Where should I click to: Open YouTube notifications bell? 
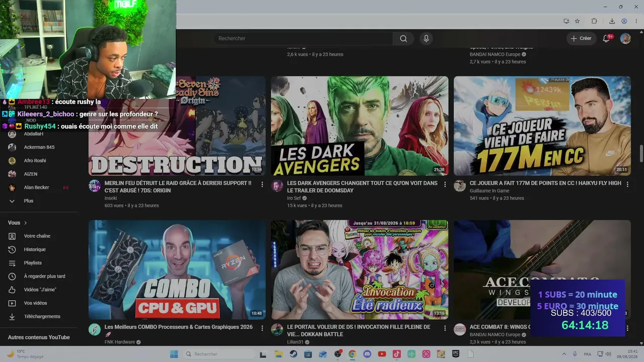[607, 39]
